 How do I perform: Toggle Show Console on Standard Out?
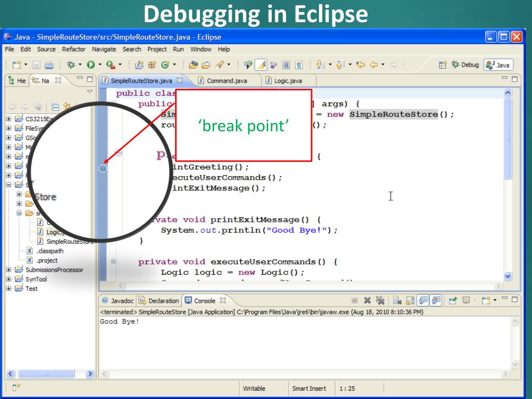point(423,300)
